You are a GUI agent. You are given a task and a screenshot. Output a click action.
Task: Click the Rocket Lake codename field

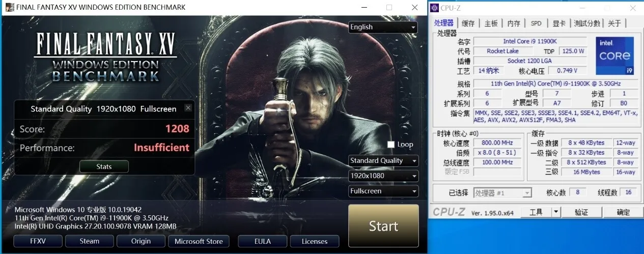(x=502, y=51)
